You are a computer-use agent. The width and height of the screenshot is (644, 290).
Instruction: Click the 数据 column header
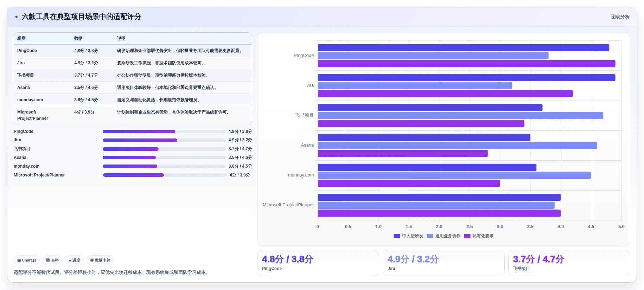[78, 38]
